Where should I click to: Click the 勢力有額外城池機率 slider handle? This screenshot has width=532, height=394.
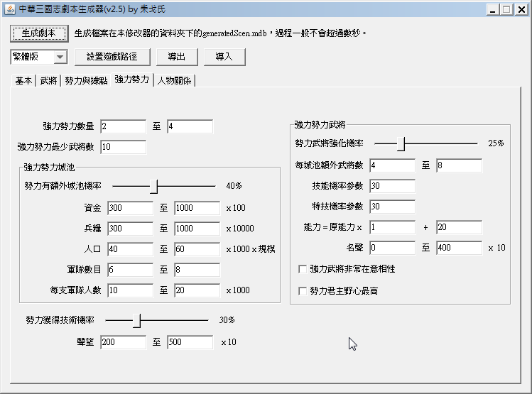(153, 186)
